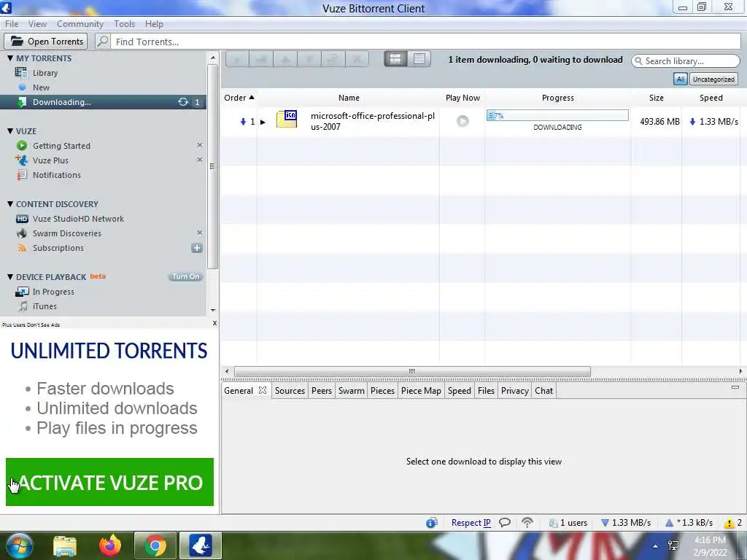
Task: Open Vuze Plus in the sidebar
Action: click(50, 160)
